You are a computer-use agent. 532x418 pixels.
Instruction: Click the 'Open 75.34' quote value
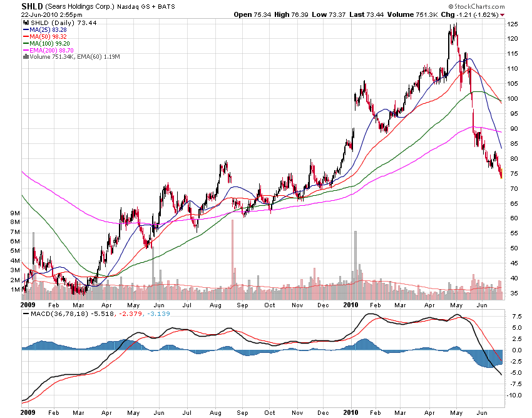tap(252, 14)
